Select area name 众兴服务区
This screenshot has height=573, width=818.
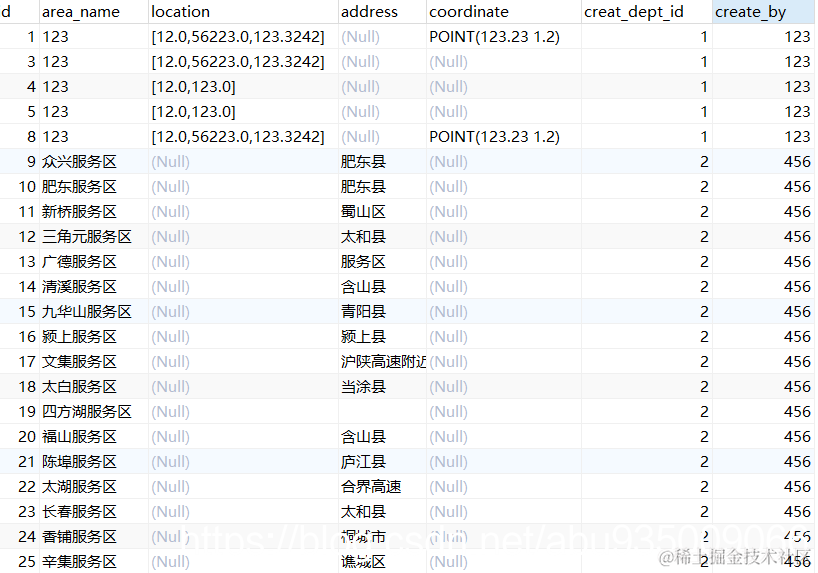point(79,162)
